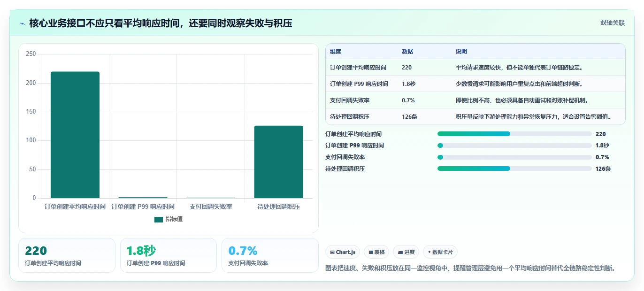Click the 双轴关联 tag
Viewport: 644px width, 291px height.
click(613, 23)
